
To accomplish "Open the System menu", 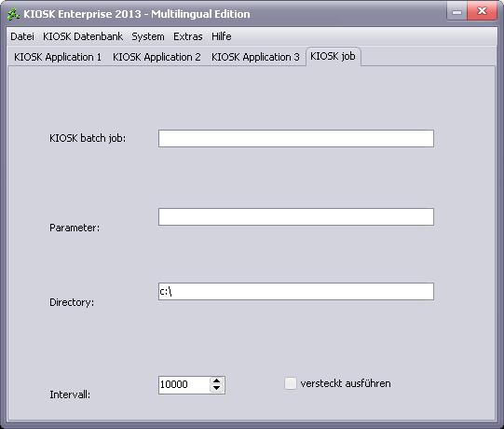I will pos(148,36).
